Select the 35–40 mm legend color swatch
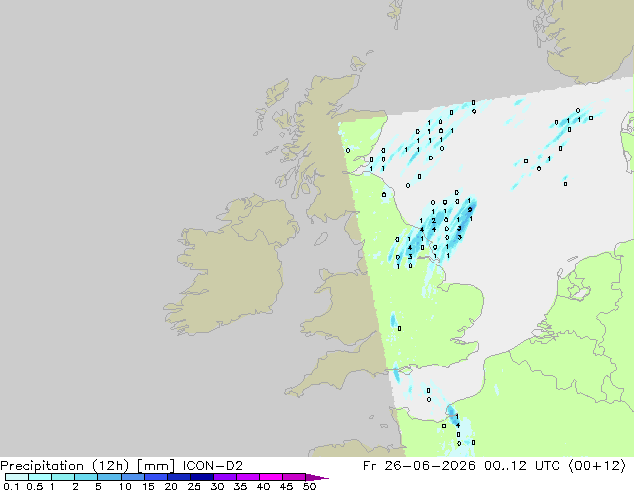This screenshot has width=634, height=490. (x=247, y=477)
